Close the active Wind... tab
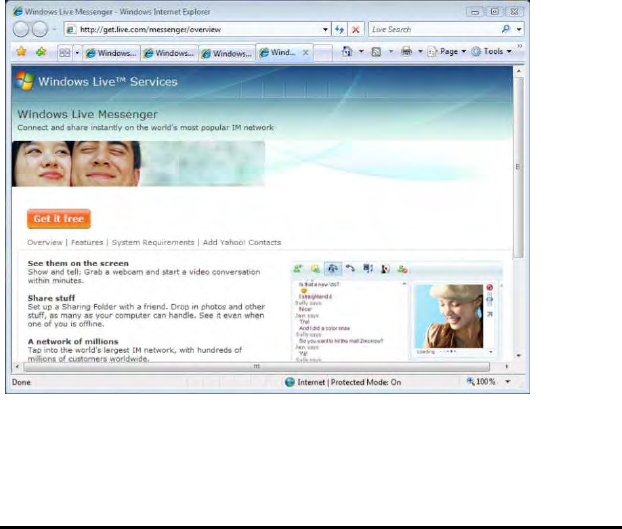 (x=306, y=52)
